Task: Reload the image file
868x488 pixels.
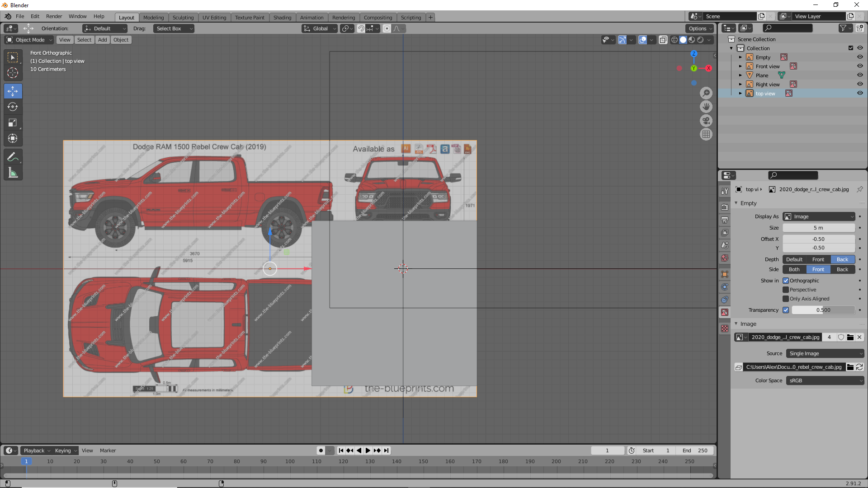Action: click(x=859, y=367)
